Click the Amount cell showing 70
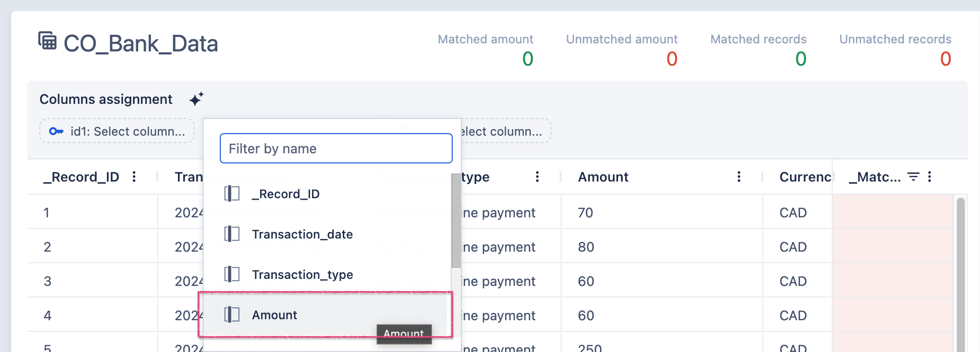Screen dimensions: 980x352 (586, 212)
